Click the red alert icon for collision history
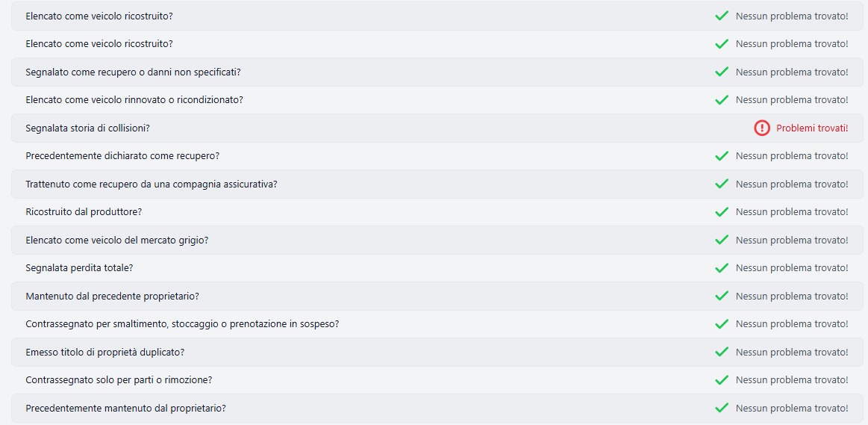The width and height of the screenshot is (868, 425). [761, 128]
